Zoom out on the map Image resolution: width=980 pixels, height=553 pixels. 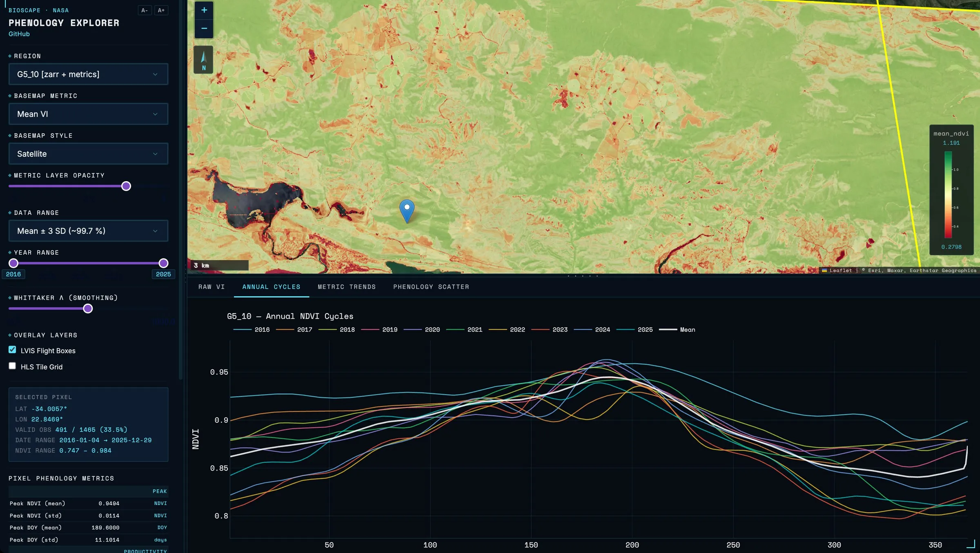click(204, 29)
